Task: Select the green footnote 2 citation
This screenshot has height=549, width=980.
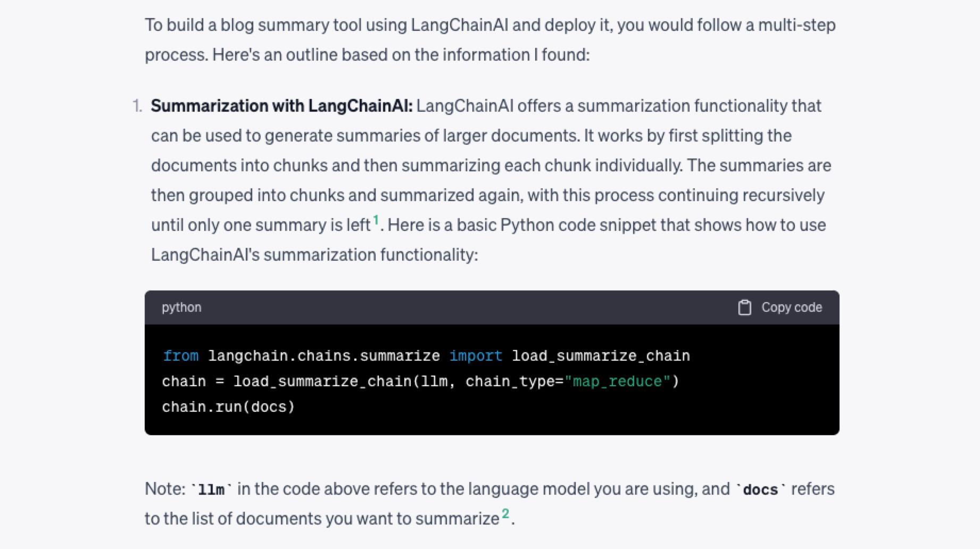Action: (506, 513)
